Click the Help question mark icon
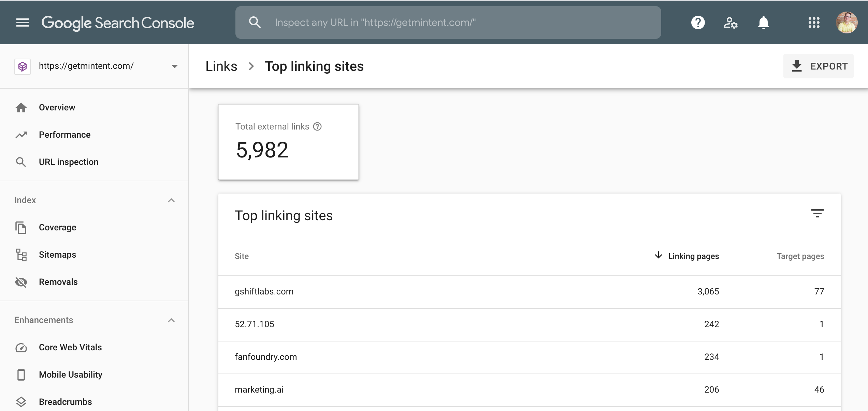The height and width of the screenshot is (411, 868). point(697,22)
